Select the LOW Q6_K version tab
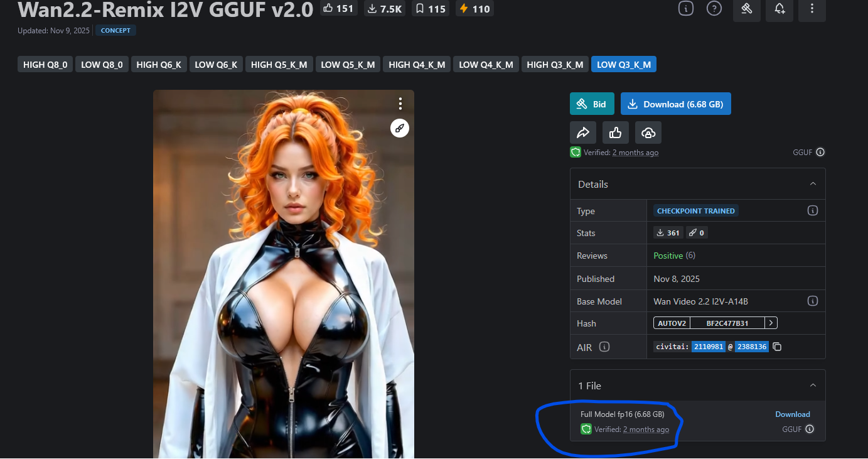The image size is (868, 459). click(x=216, y=65)
